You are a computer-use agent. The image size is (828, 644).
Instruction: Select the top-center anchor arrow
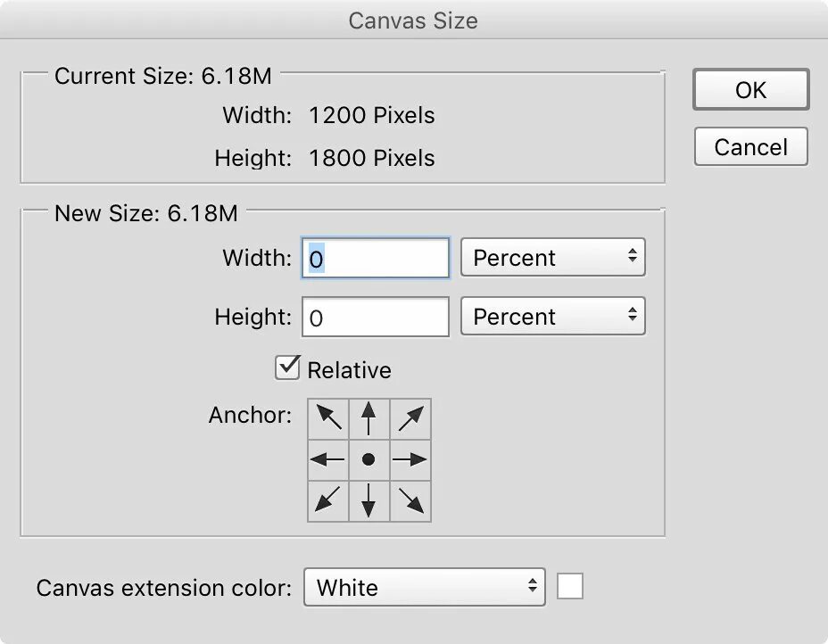tap(368, 418)
